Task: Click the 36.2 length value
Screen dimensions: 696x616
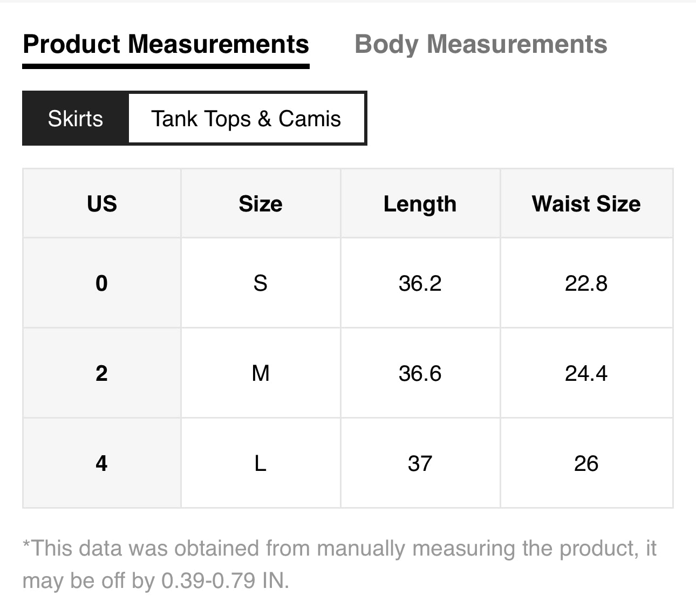Action: coord(420,283)
